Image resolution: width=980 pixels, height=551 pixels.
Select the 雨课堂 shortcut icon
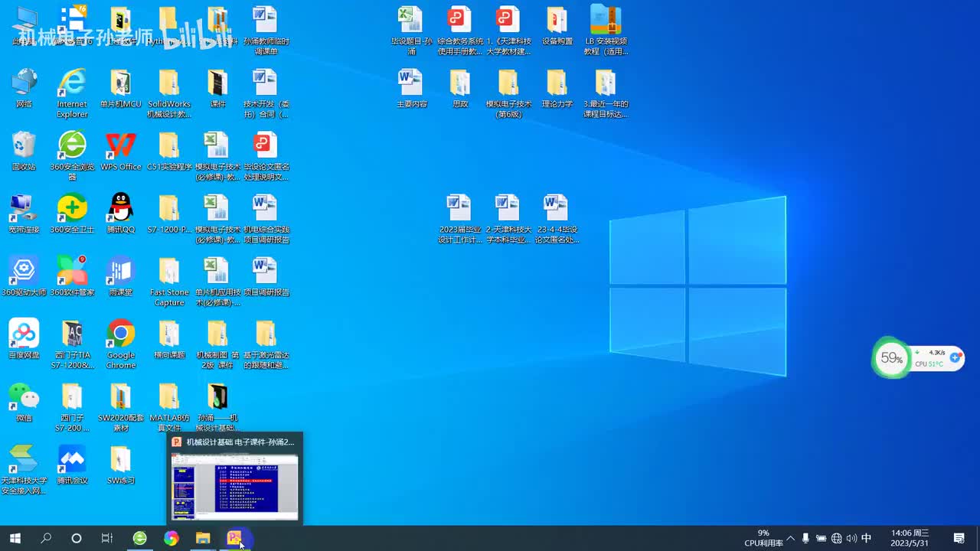click(121, 277)
